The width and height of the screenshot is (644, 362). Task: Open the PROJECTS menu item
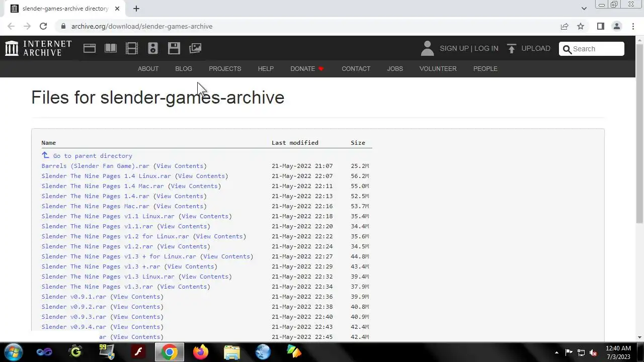click(225, 69)
